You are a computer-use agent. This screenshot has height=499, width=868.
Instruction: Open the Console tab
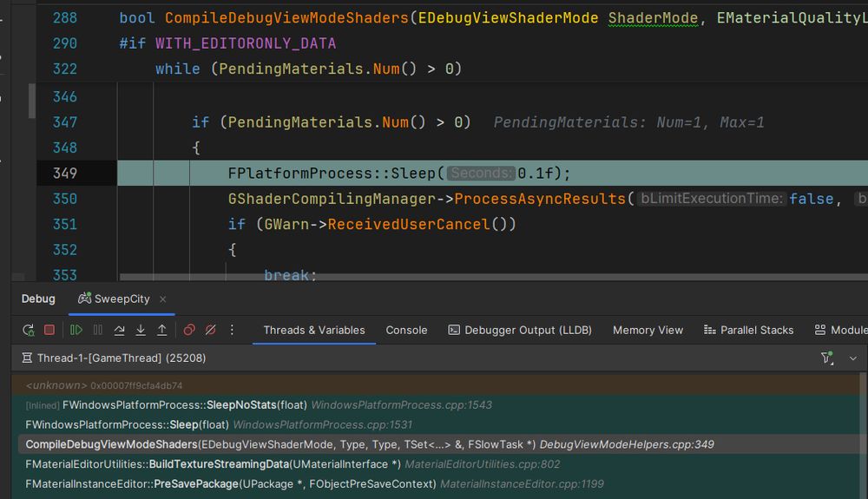[406, 331]
